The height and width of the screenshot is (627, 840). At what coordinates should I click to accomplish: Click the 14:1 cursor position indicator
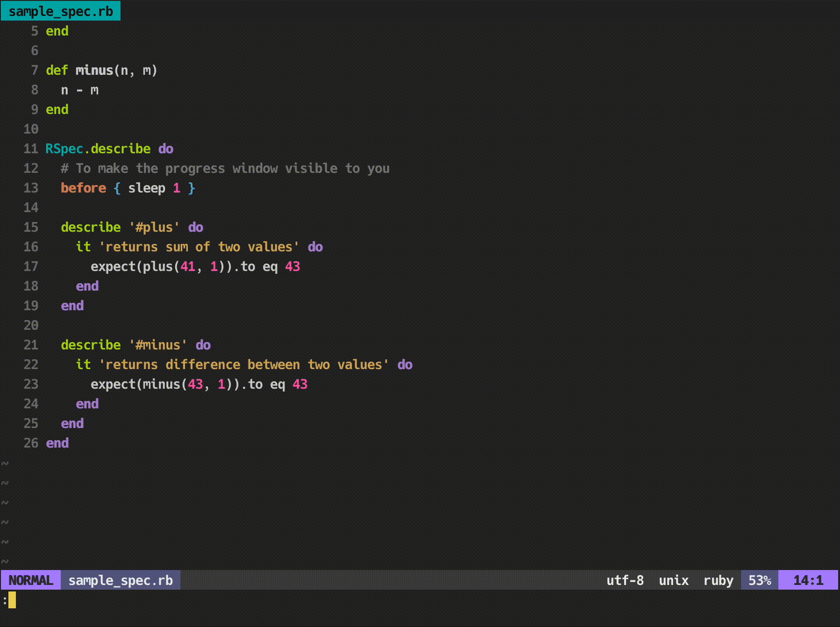pyautogui.click(x=808, y=580)
